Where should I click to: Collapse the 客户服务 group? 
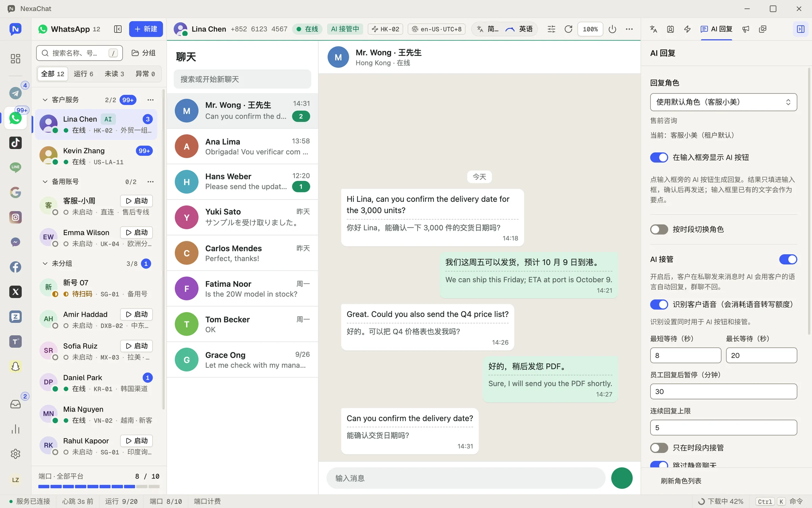coord(45,100)
